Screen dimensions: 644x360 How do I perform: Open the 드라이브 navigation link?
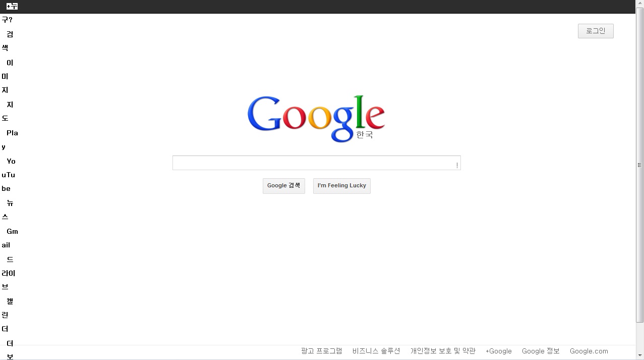[x=8, y=273]
